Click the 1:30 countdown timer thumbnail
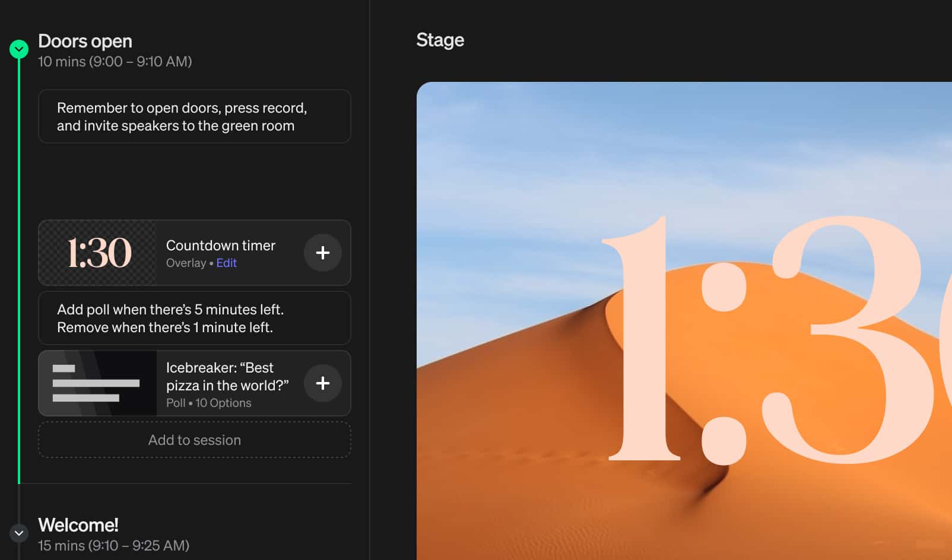This screenshot has height=560, width=952. click(99, 253)
